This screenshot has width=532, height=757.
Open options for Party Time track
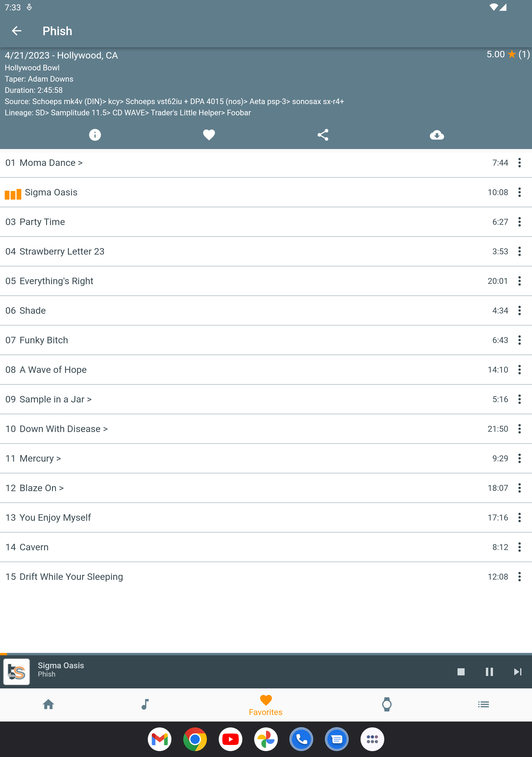(x=519, y=222)
